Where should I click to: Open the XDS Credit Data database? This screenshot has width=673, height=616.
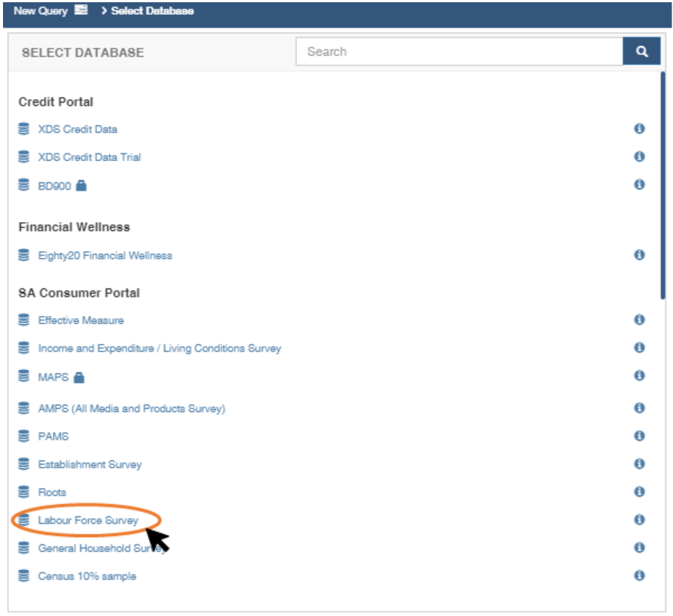(77, 130)
